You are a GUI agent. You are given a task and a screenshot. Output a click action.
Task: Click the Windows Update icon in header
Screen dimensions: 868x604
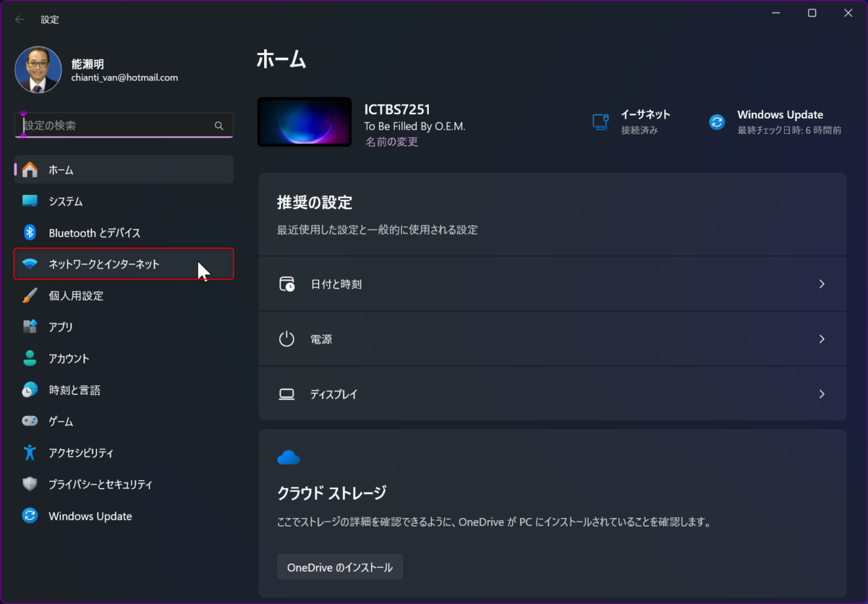[717, 122]
